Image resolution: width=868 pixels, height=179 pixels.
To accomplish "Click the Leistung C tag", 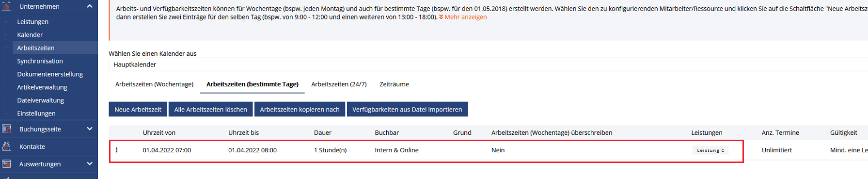I will 710,150.
